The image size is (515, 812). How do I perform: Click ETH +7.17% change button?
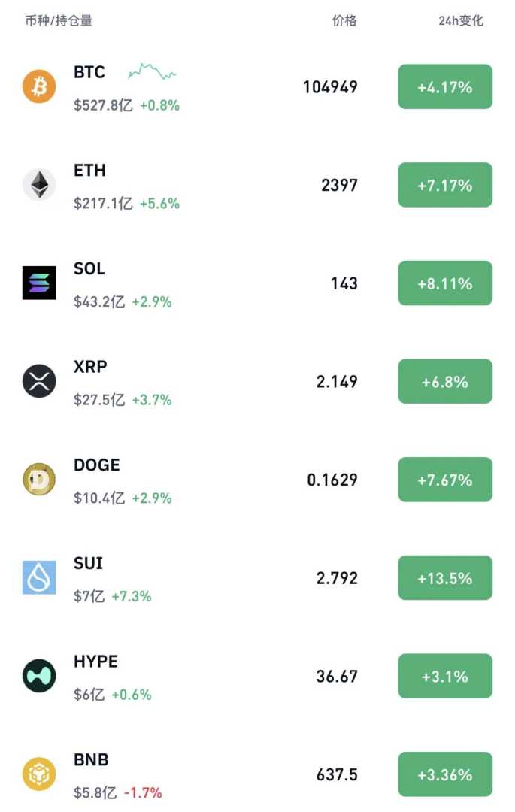(x=445, y=185)
